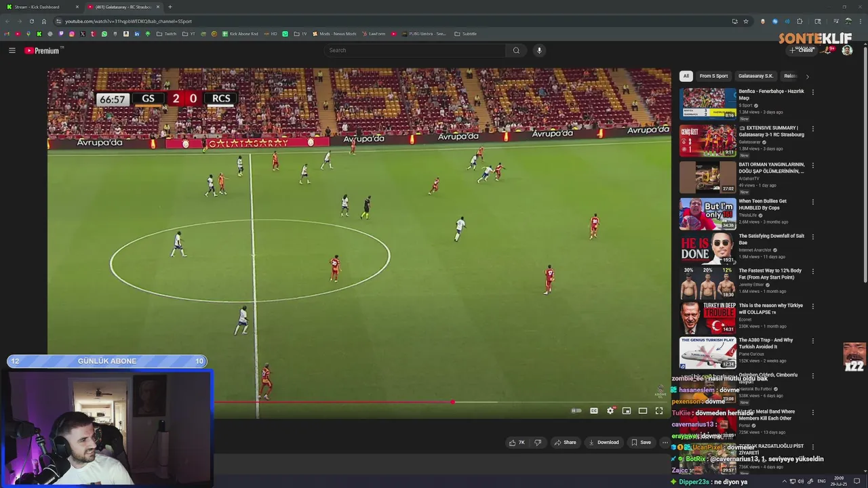This screenshot has width=868, height=488.
Task: Open the LinkedIn bookmark icon
Action: (x=136, y=34)
